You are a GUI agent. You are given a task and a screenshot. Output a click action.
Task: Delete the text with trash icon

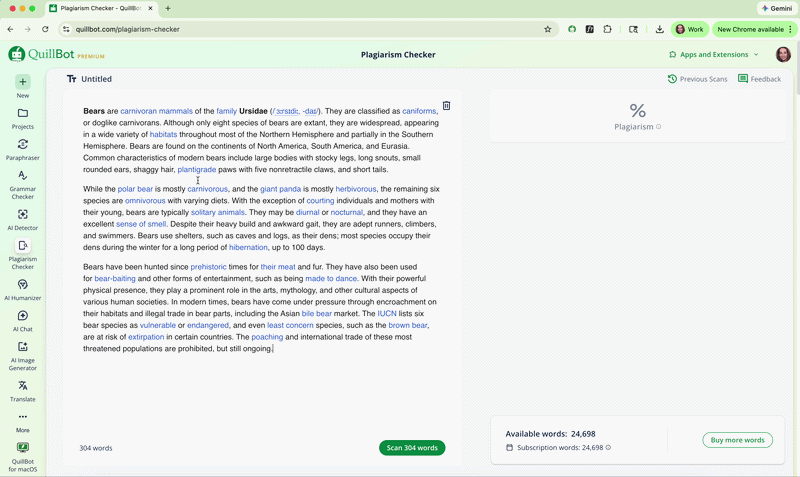[446, 106]
